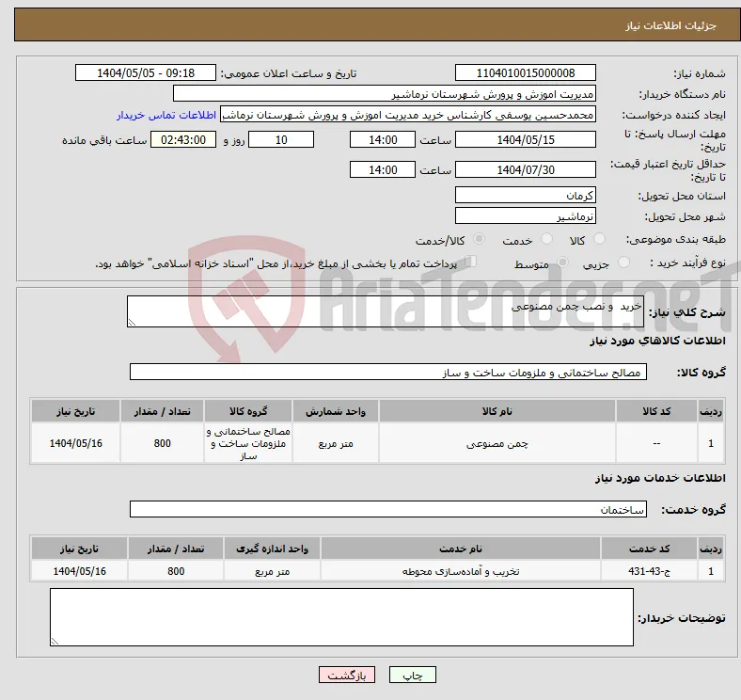This screenshot has height=700, width=741.
Task: Select the خدمت radio button
Action: pyautogui.click(x=546, y=239)
